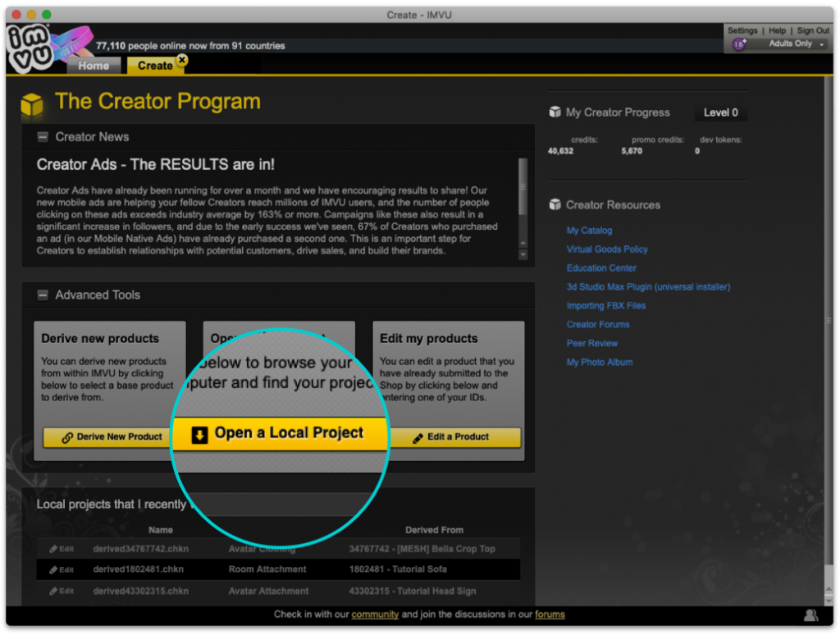Click the derived34767742.chkn file name
Image resolution: width=840 pixels, height=635 pixels.
tap(140, 549)
